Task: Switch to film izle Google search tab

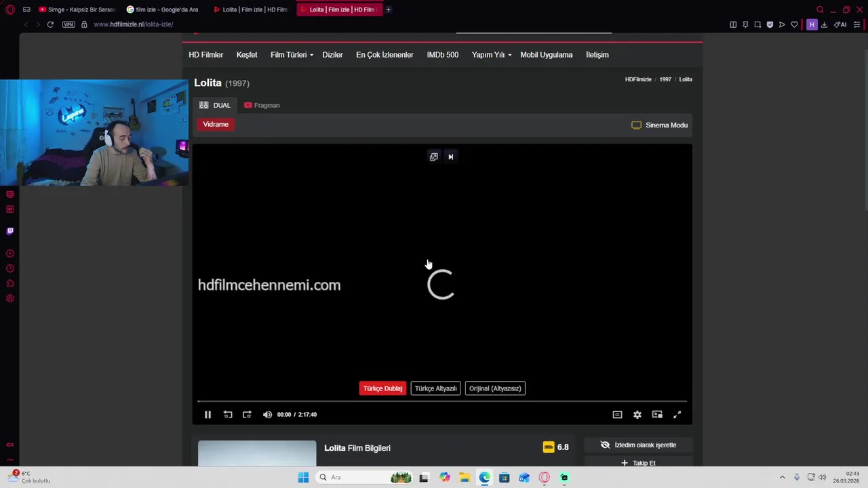Action: (163, 9)
